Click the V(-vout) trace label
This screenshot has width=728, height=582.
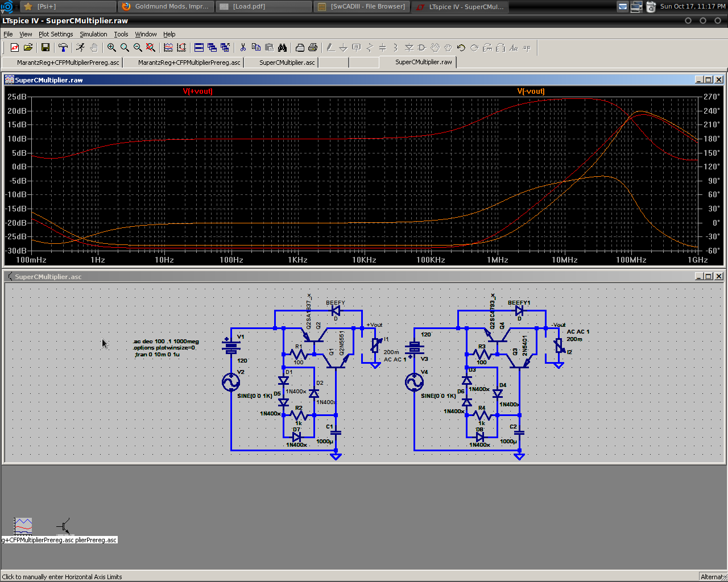point(531,91)
